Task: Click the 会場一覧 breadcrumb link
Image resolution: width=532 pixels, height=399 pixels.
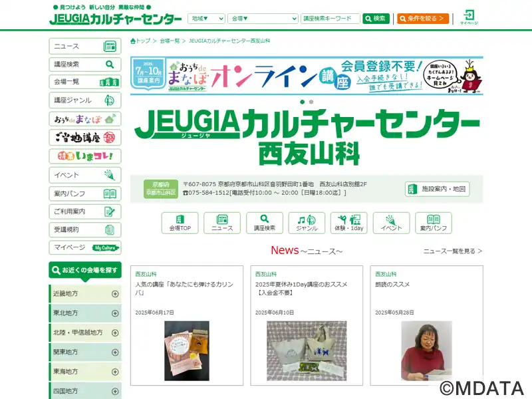Action: click(x=170, y=41)
